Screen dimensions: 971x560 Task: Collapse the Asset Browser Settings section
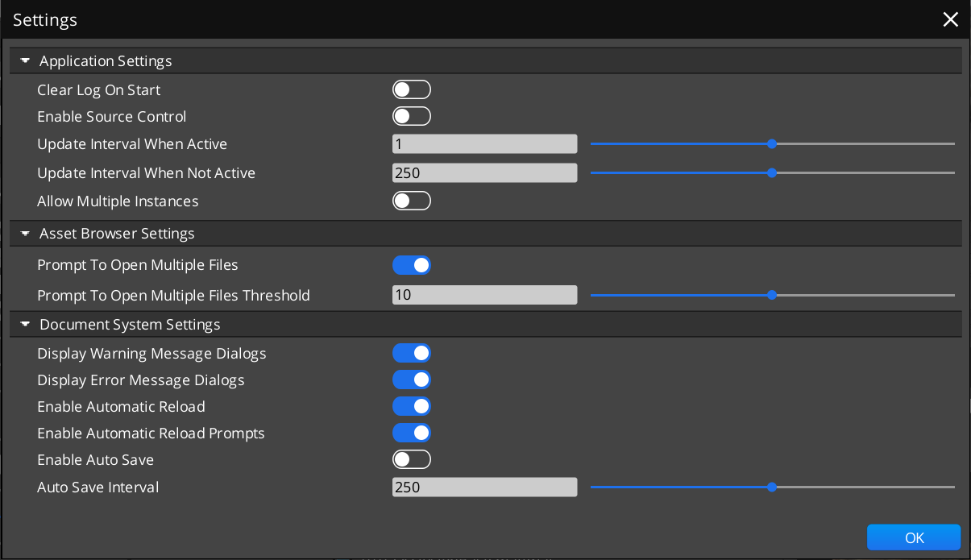tap(24, 233)
